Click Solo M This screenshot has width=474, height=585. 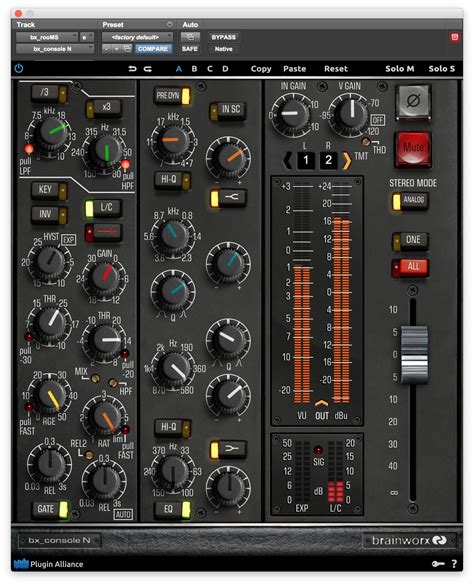pyautogui.click(x=400, y=69)
